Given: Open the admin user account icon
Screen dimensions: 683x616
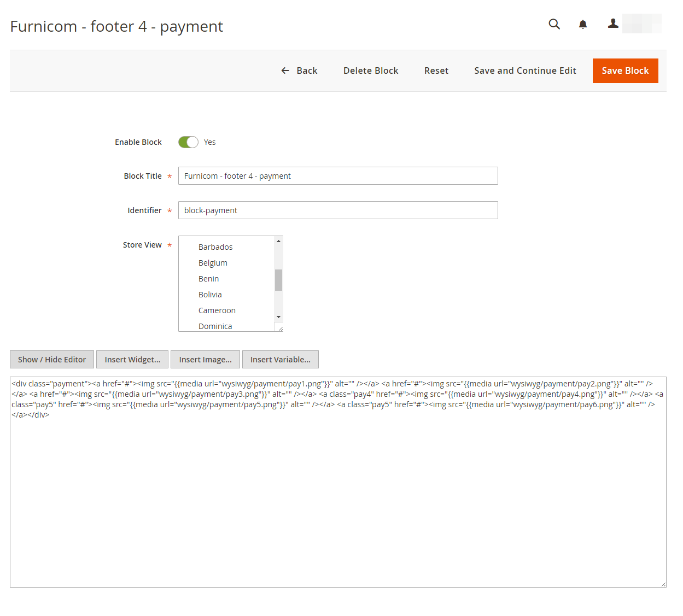Looking at the screenshot, I should [x=613, y=24].
